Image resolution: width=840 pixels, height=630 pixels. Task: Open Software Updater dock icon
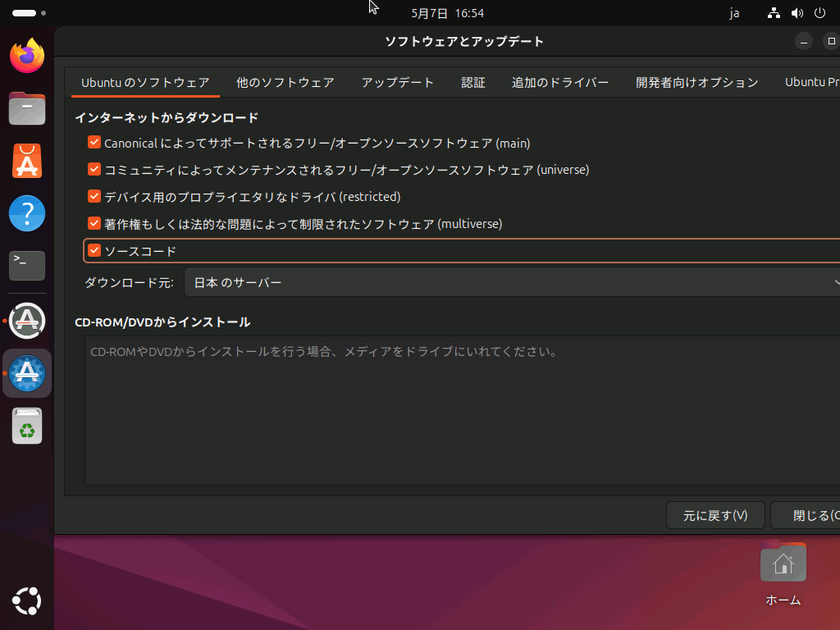27,321
